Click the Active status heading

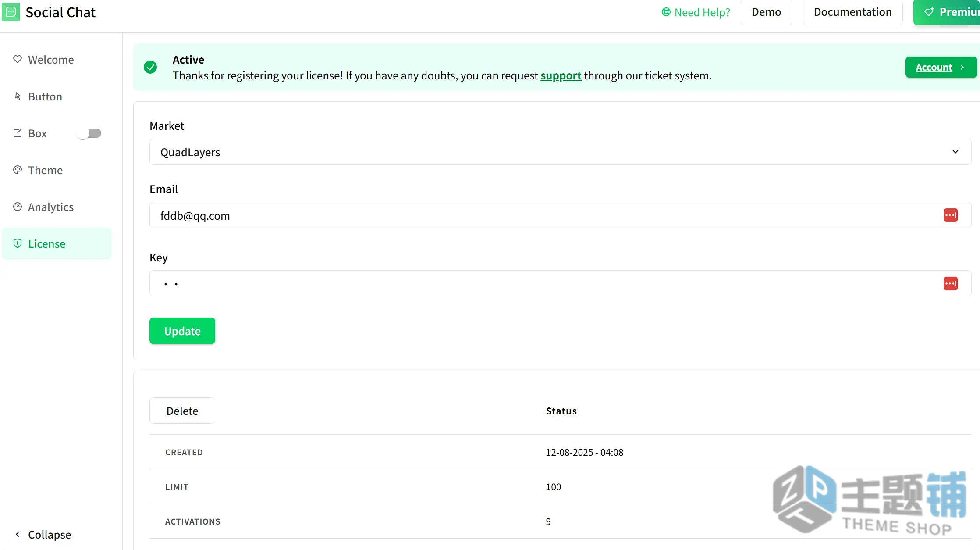click(188, 59)
